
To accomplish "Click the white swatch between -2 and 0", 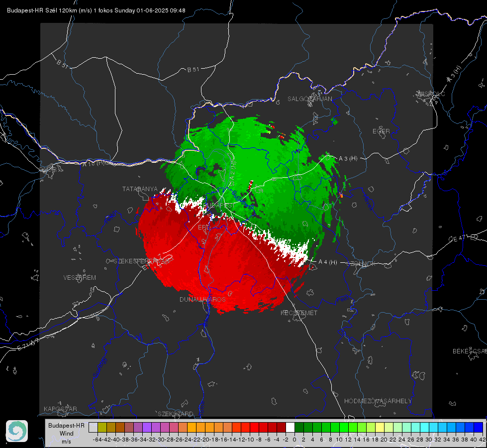I will 290,427.
